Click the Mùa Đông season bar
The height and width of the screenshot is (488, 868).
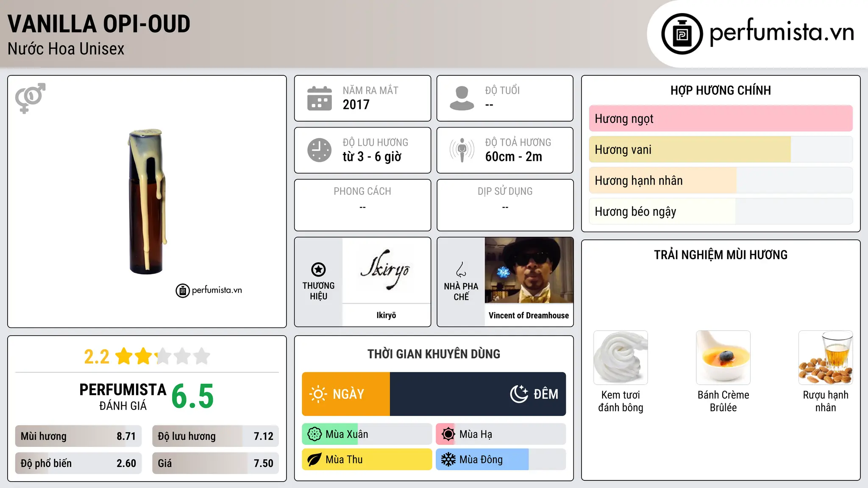[x=501, y=460]
